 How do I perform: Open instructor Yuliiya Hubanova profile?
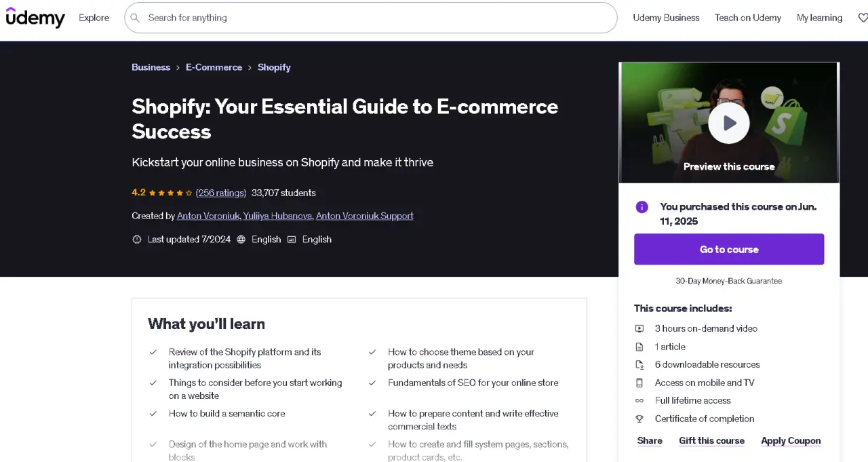(x=278, y=216)
